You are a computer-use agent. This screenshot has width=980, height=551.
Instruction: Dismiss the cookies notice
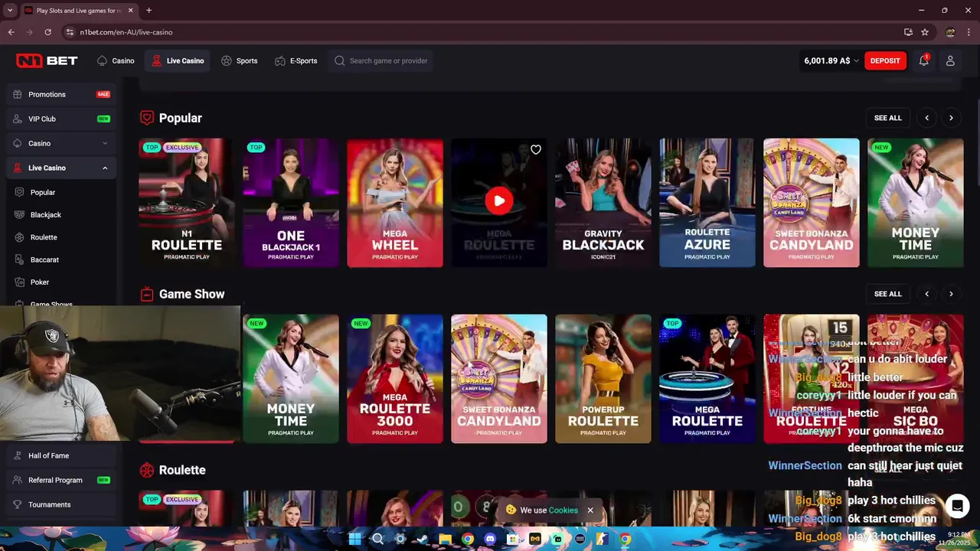coord(590,510)
